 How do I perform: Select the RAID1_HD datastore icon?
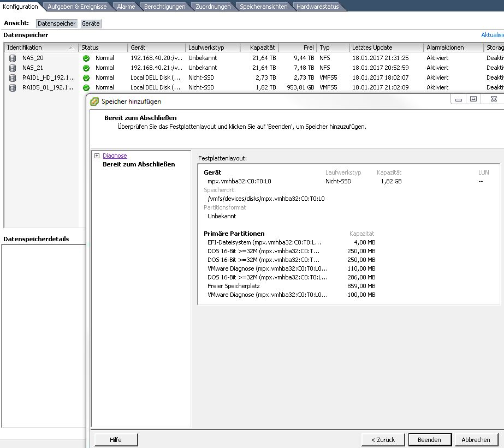coord(12,77)
